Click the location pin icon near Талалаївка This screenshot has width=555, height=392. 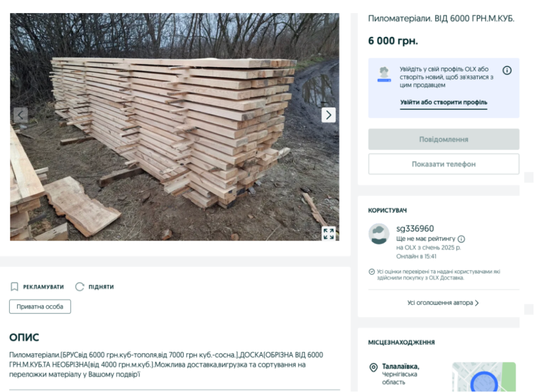[373, 368]
